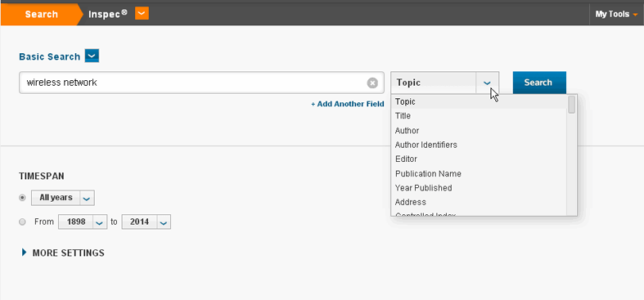
Task: Click the dropdown list scrollbar thumb
Action: [572, 105]
